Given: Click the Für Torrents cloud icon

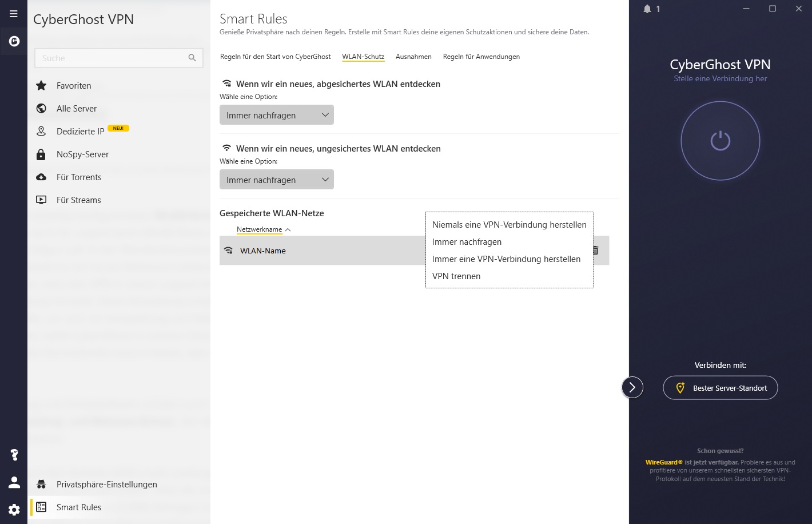Looking at the screenshot, I should [x=41, y=177].
